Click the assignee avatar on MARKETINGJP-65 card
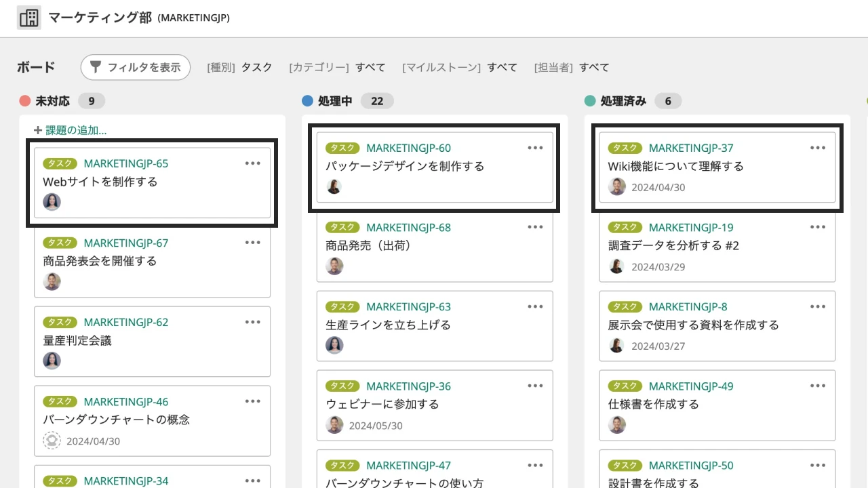 pos(52,201)
